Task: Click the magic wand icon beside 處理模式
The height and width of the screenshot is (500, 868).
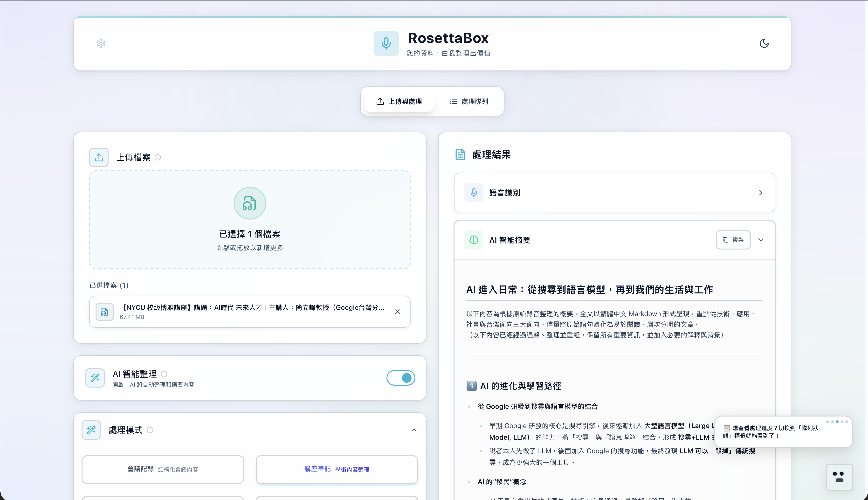Action: tap(91, 430)
